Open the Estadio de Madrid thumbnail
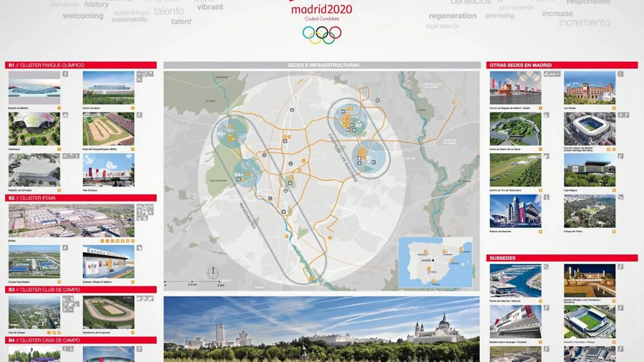Image resolution: width=644 pixels, height=362 pixels. pyautogui.click(x=34, y=88)
